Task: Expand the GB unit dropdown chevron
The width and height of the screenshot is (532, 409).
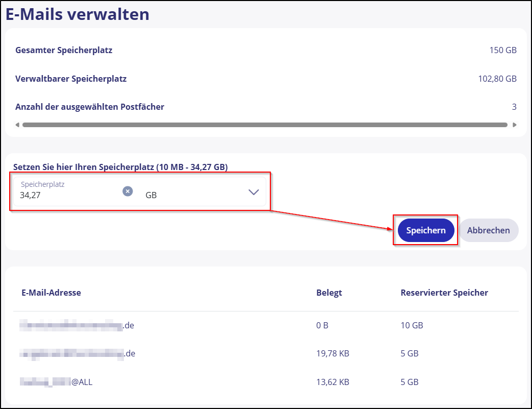Action: pos(254,192)
